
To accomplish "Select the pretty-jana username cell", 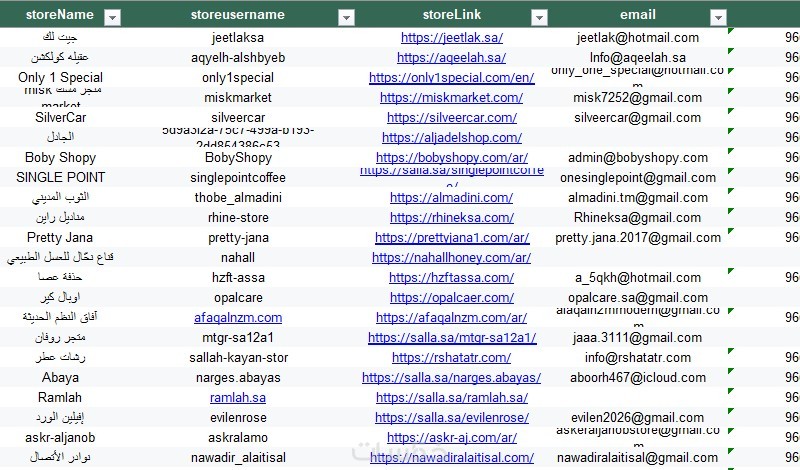I will pyautogui.click(x=238, y=238).
